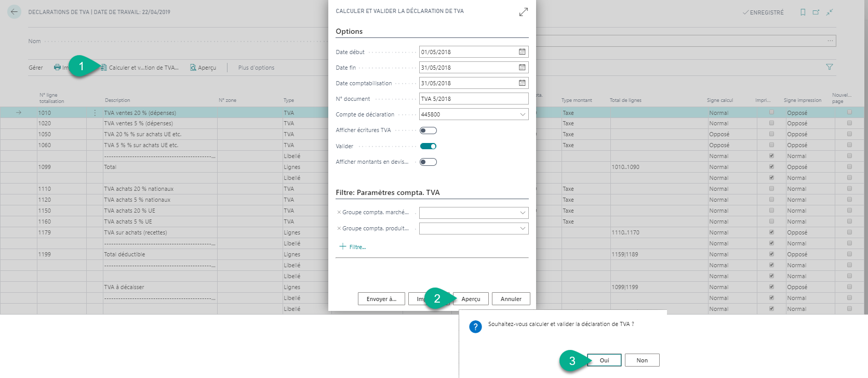Expand the dialog with the diagonal arrow icon

click(523, 12)
